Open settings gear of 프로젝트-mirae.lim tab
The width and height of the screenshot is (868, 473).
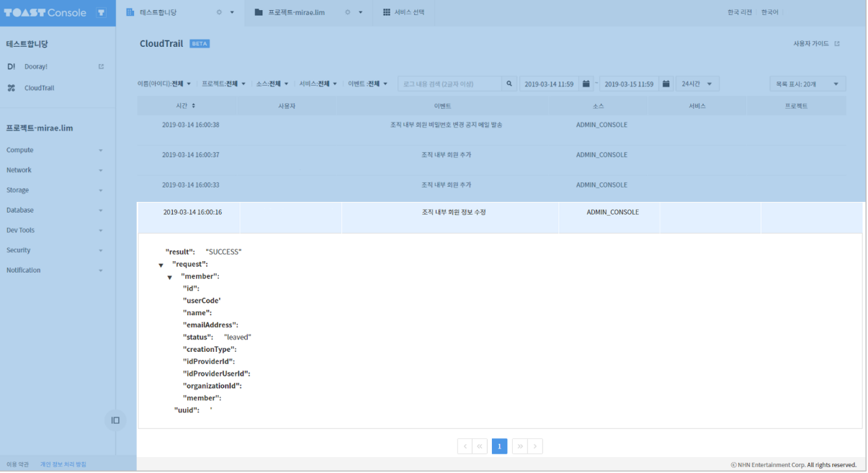point(347,12)
